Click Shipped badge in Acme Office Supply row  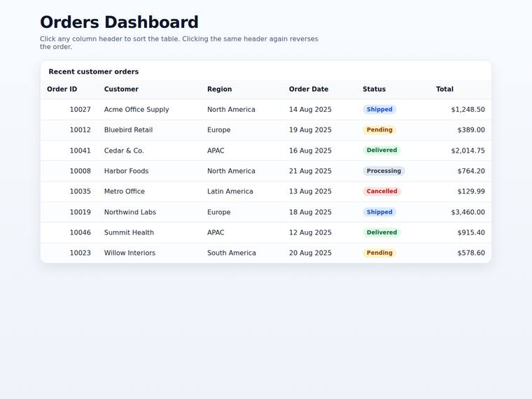tap(379, 110)
